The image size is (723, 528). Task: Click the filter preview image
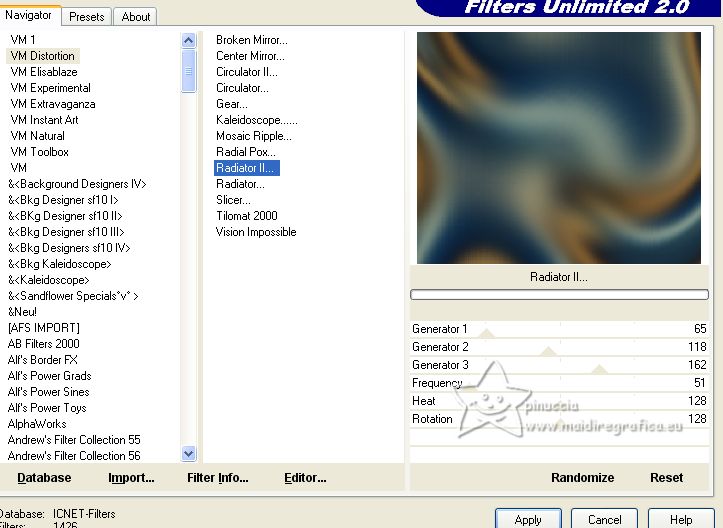point(559,148)
